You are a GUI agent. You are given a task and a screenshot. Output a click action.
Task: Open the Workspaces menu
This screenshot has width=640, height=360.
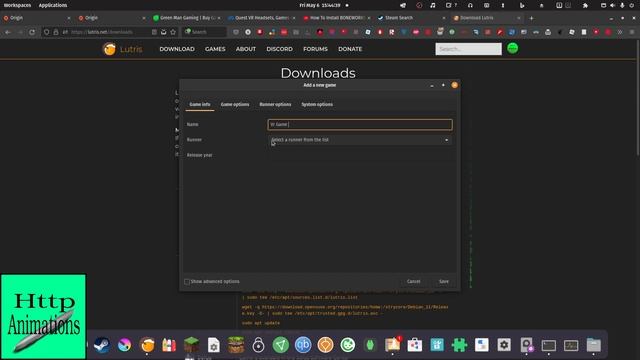18,5
